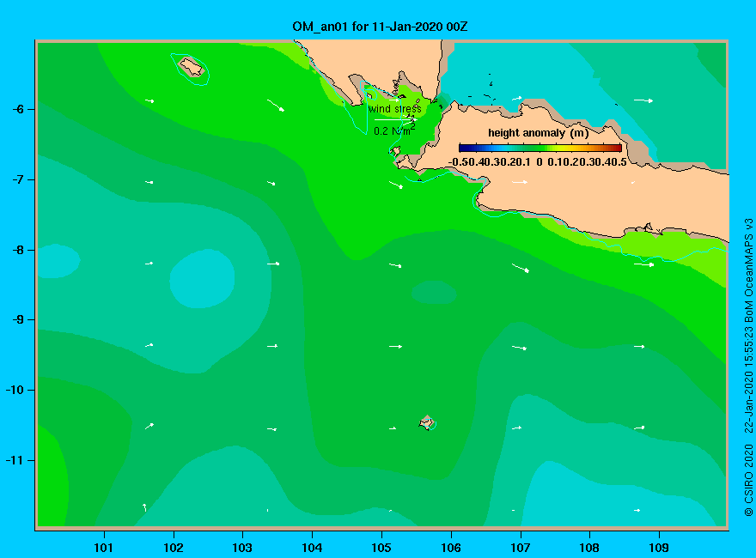Click the latitude label -6
This screenshot has width=756, height=558.
pyautogui.click(x=18, y=109)
